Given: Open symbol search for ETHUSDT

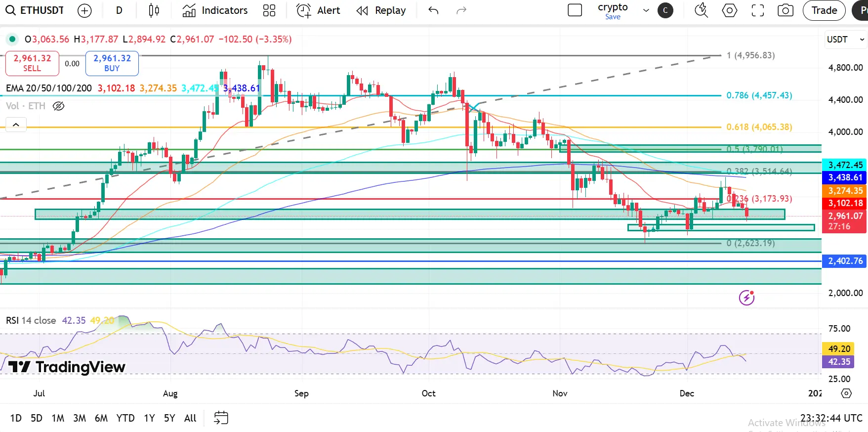Looking at the screenshot, I should (35, 10).
